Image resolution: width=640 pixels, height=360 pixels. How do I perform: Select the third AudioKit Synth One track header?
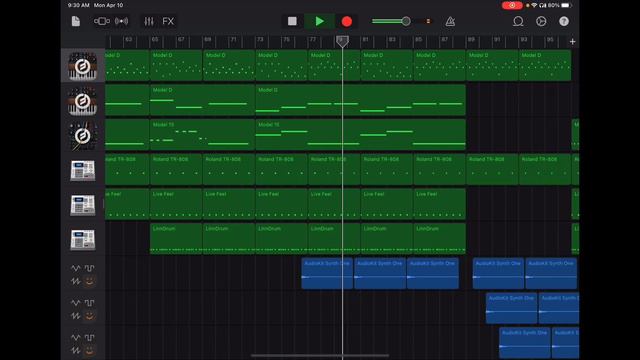click(x=83, y=343)
